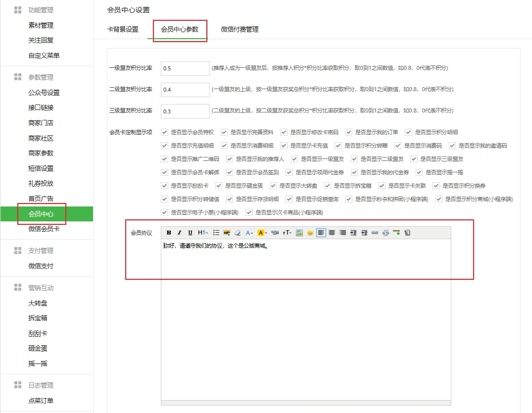The width and height of the screenshot is (532, 413).
Task: Apply underline in the editor toolbar
Action: pos(190,233)
